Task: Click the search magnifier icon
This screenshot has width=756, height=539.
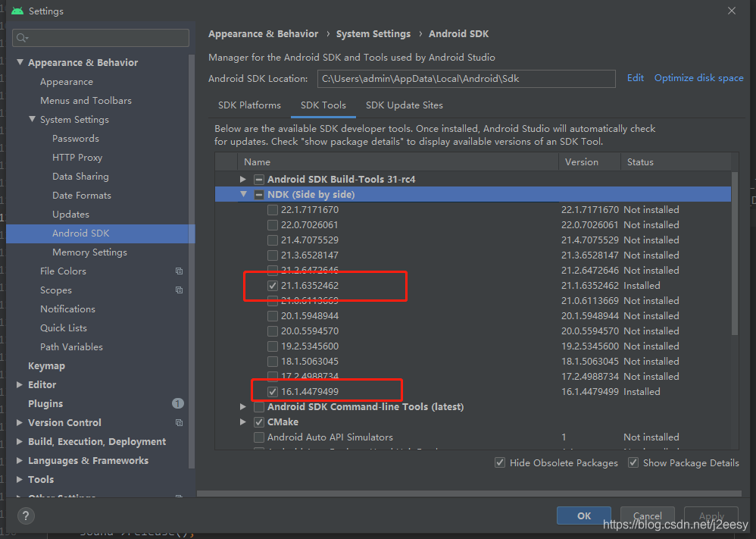Action: tap(22, 38)
